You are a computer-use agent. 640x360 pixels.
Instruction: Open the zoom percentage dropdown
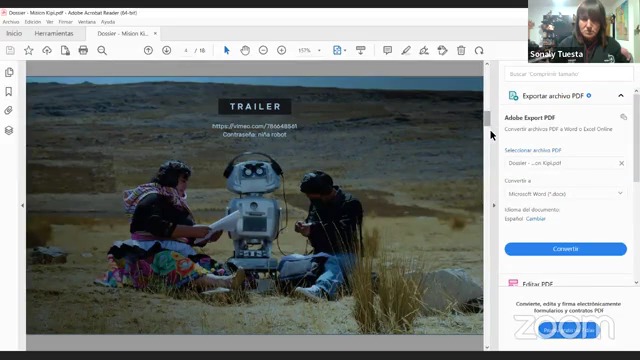(x=319, y=50)
